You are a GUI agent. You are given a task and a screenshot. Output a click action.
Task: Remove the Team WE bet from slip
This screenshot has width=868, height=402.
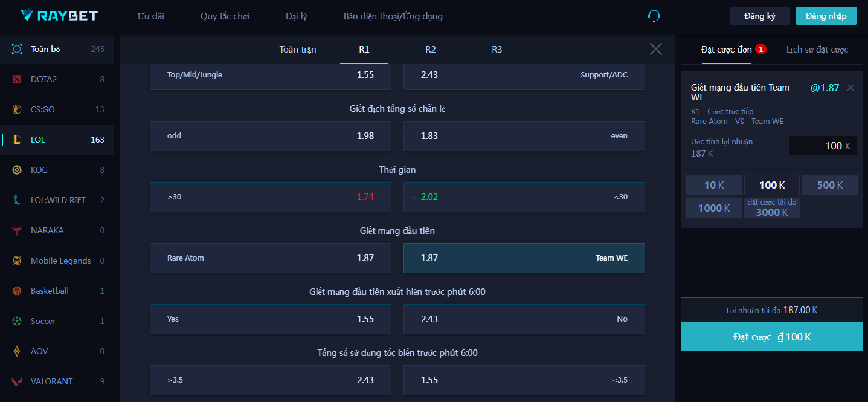[850, 88]
